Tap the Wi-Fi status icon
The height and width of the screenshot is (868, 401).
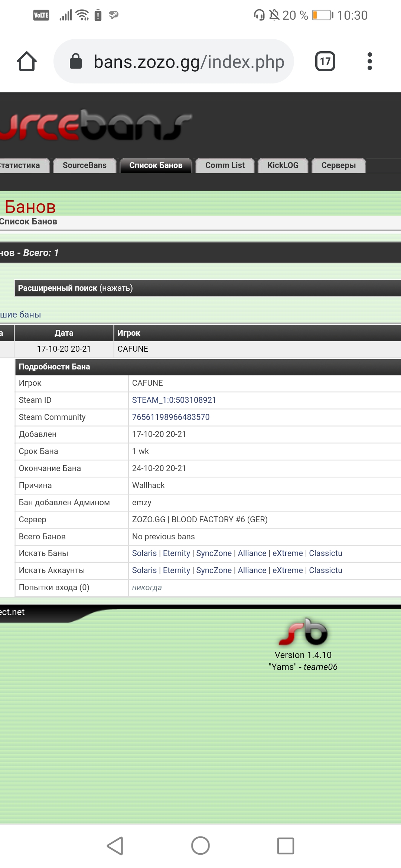(x=82, y=15)
